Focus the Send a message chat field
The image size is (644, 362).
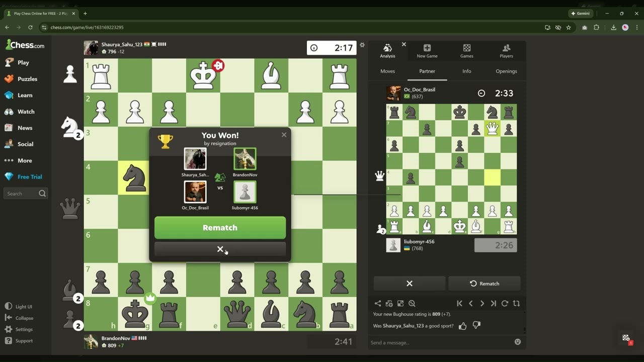pyautogui.click(x=440, y=343)
